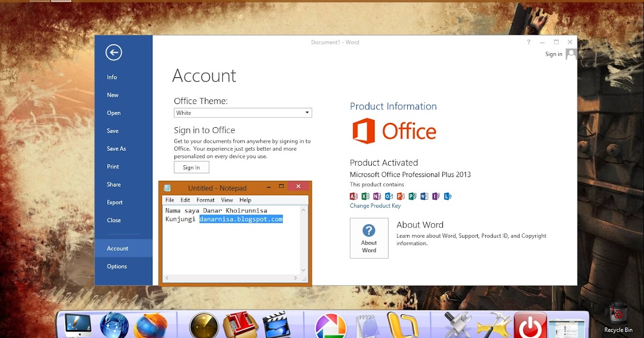
Task: Click the Excel icon under product contents
Action: [x=365, y=196]
